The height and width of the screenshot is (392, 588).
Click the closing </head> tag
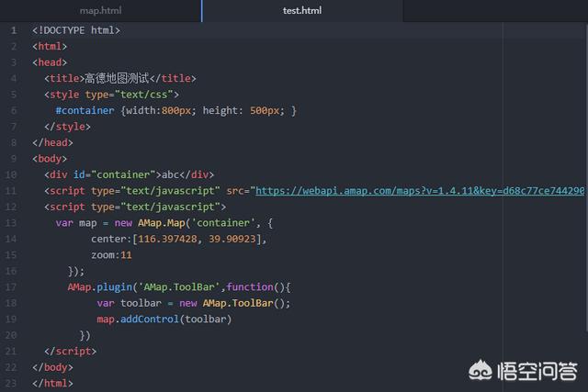pyautogui.click(x=52, y=142)
